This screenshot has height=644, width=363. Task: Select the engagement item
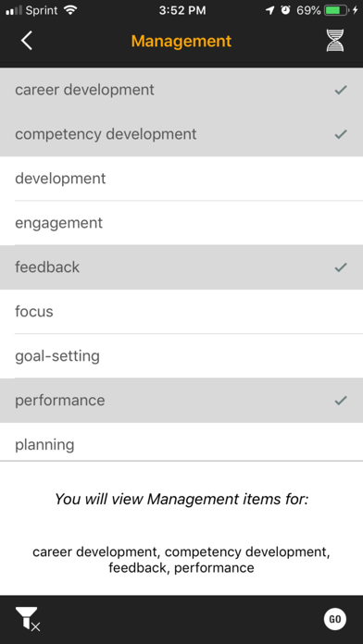coord(181,223)
